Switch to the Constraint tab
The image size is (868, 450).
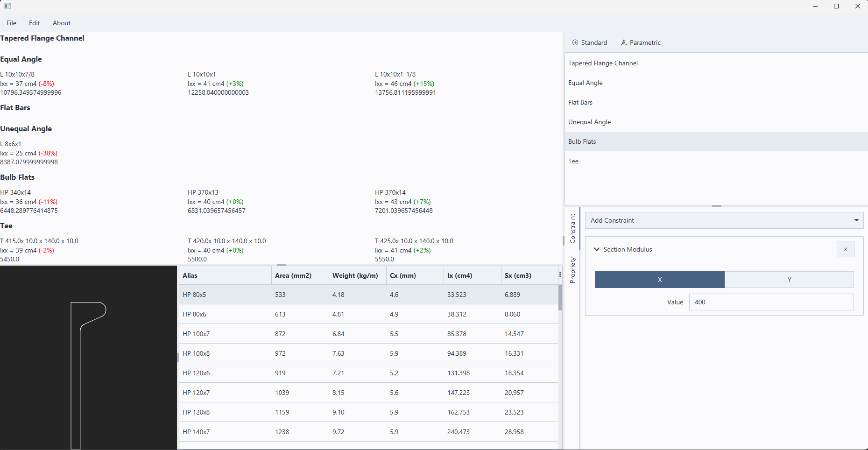pyautogui.click(x=573, y=229)
